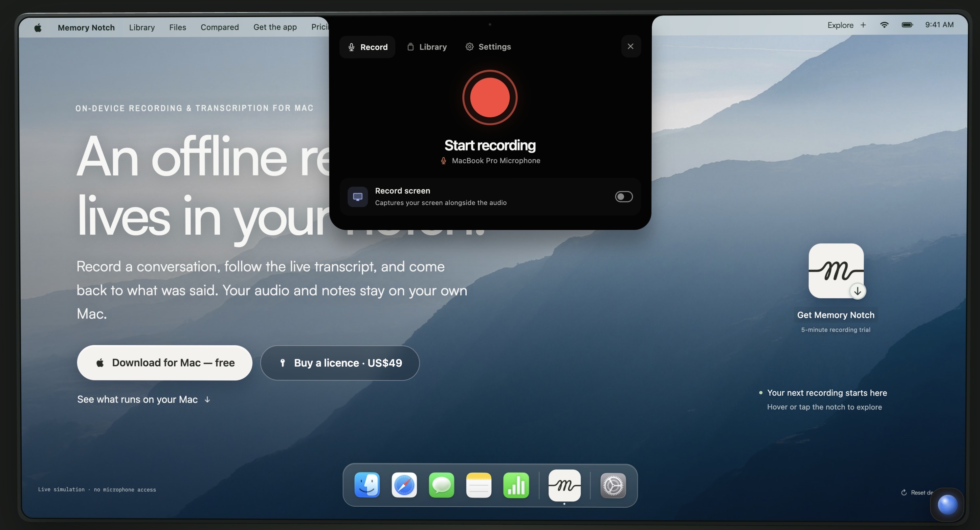The height and width of the screenshot is (530, 980).
Task: Click the plus icon beside Explore
Action: (863, 25)
